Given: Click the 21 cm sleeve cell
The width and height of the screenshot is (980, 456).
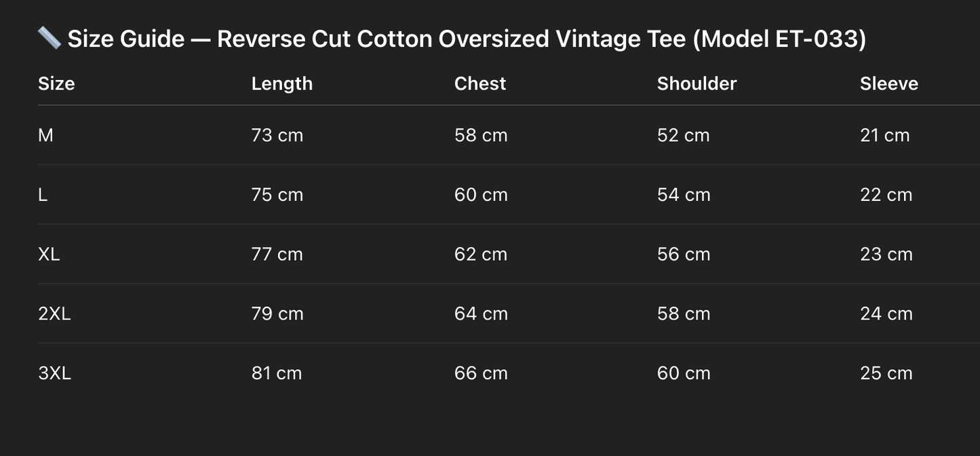Looking at the screenshot, I should point(884,135).
